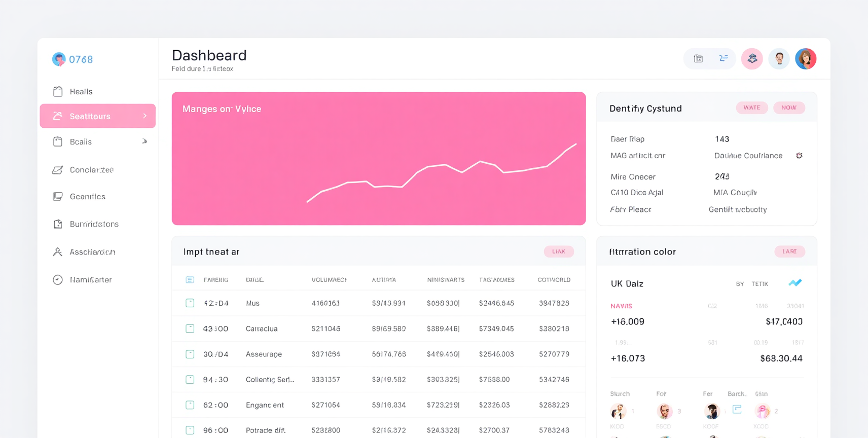Click the calendar icon in top header
868x438 pixels.
698,59
